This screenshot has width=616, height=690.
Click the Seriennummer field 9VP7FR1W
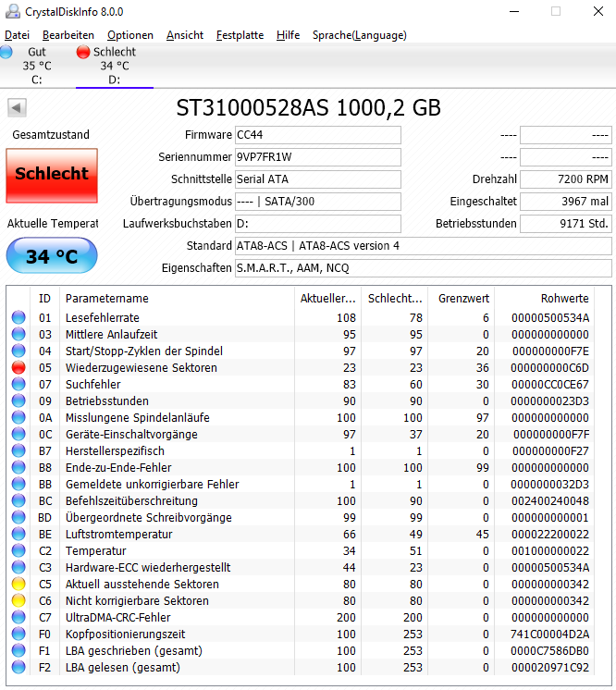pyautogui.click(x=317, y=157)
